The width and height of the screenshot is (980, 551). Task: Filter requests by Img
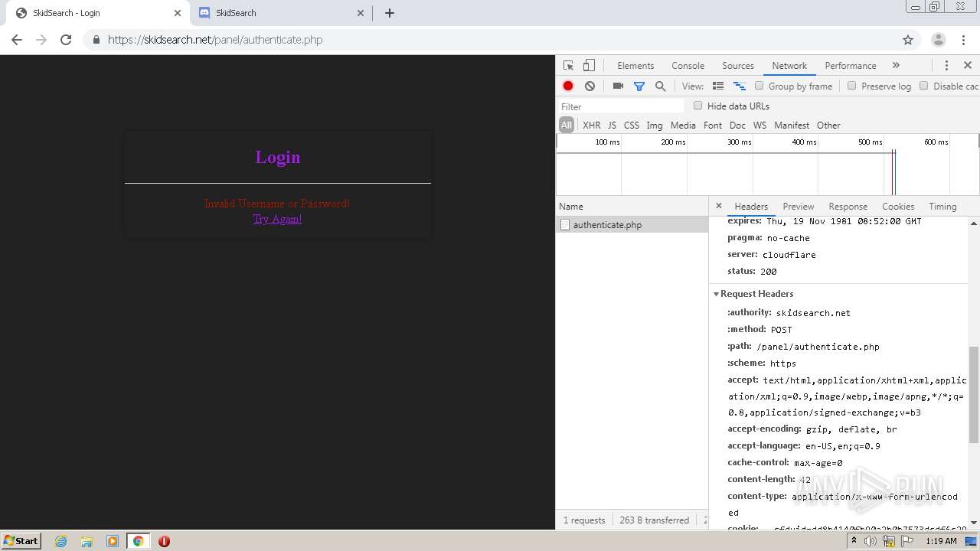[655, 126]
